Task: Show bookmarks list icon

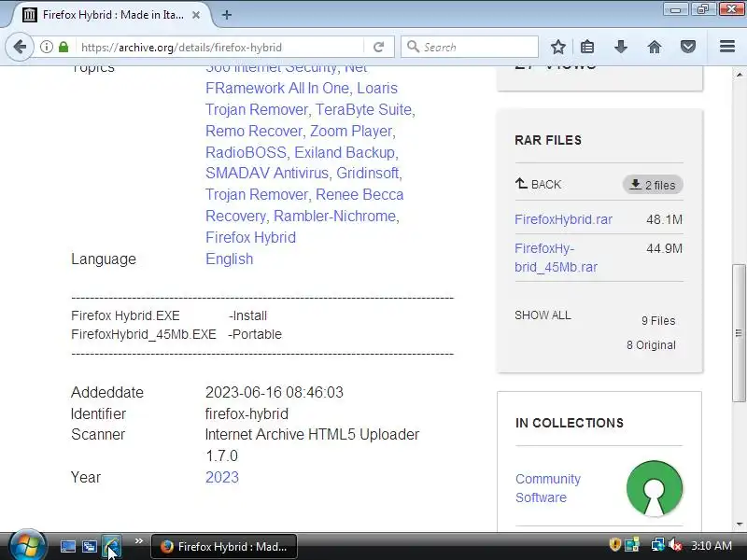Action: pyautogui.click(x=587, y=47)
